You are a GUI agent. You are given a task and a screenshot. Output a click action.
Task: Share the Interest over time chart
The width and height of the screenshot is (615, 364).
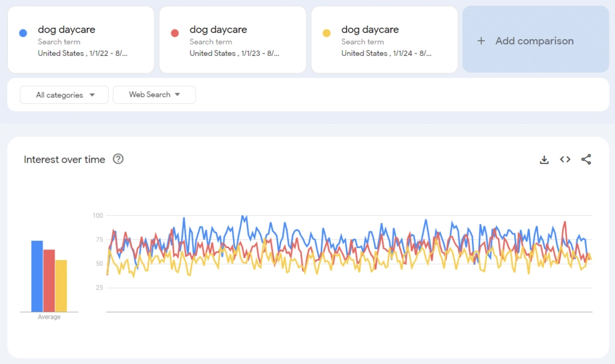(x=586, y=159)
